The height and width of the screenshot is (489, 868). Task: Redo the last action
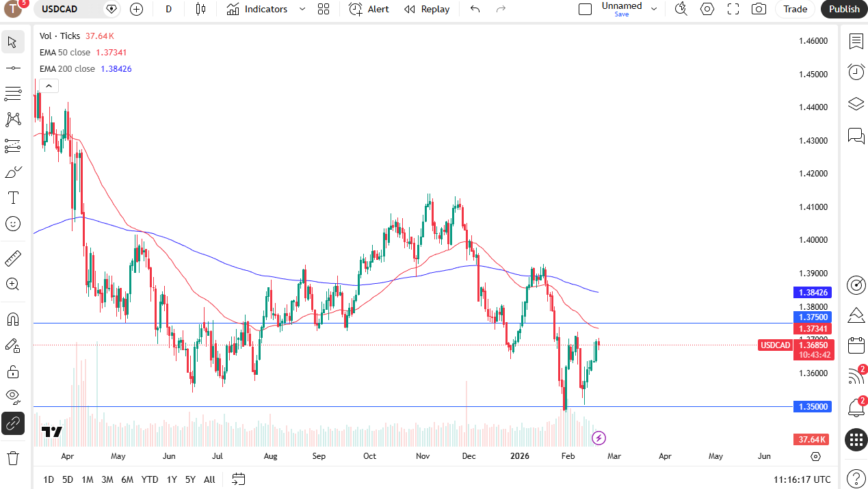[501, 9]
